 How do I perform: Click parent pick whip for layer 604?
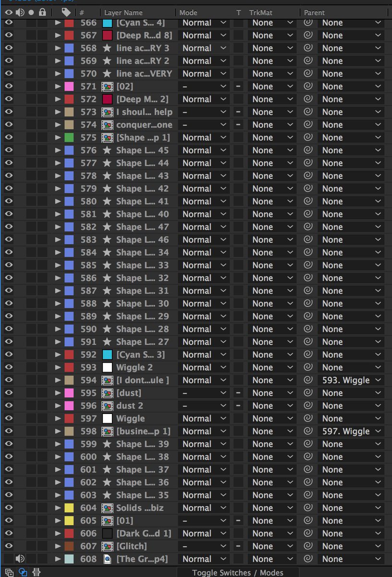point(308,508)
